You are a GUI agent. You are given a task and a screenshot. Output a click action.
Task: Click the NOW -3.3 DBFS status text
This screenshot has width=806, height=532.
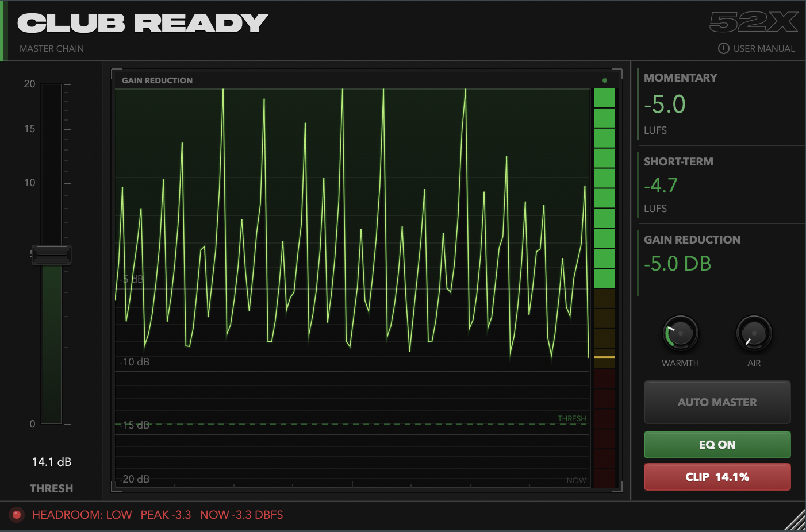click(241, 515)
